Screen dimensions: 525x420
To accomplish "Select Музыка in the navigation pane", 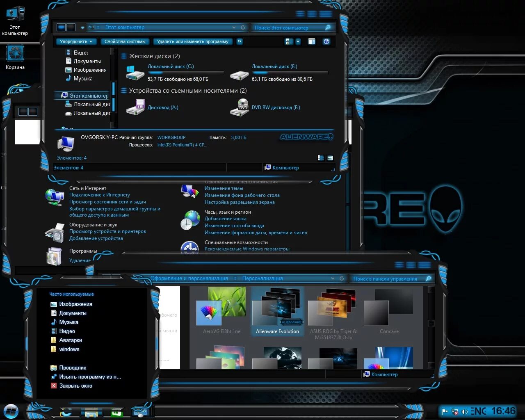I will click(79, 78).
